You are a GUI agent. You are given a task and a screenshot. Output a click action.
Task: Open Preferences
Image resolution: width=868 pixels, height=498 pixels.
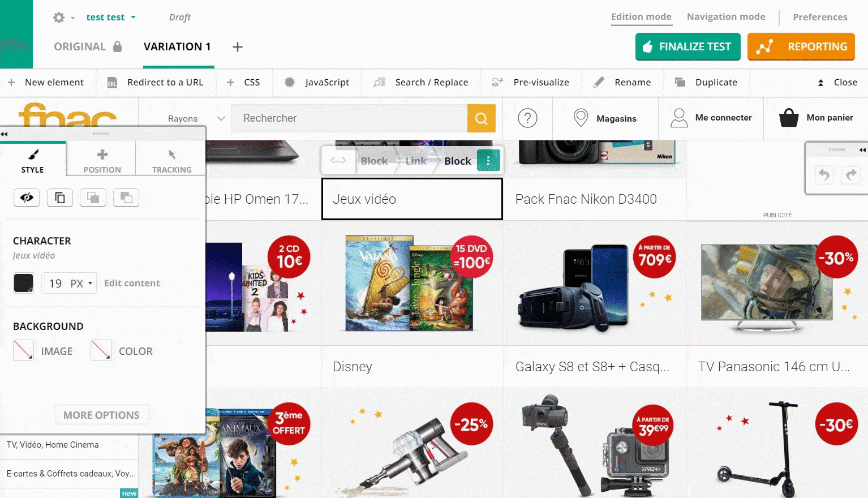(x=820, y=18)
